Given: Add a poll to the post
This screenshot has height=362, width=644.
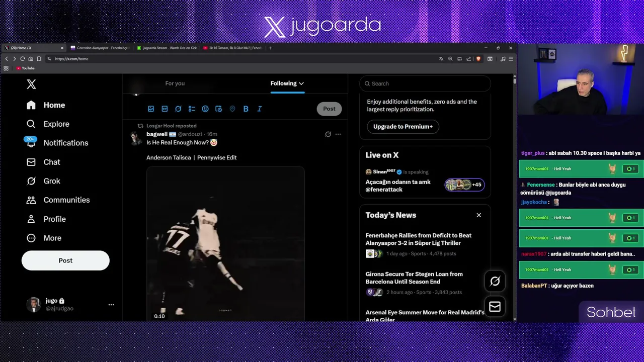Looking at the screenshot, I should tap(192, 109).
